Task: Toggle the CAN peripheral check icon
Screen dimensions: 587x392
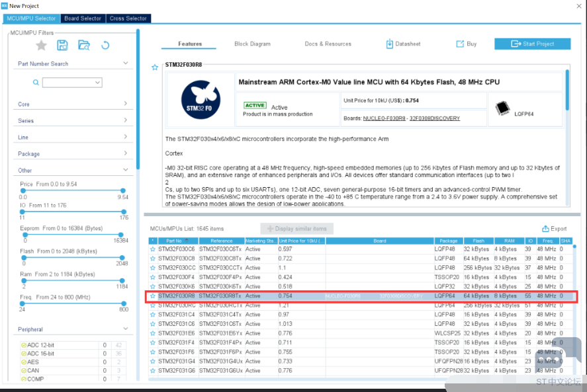Action: (24, 371)
